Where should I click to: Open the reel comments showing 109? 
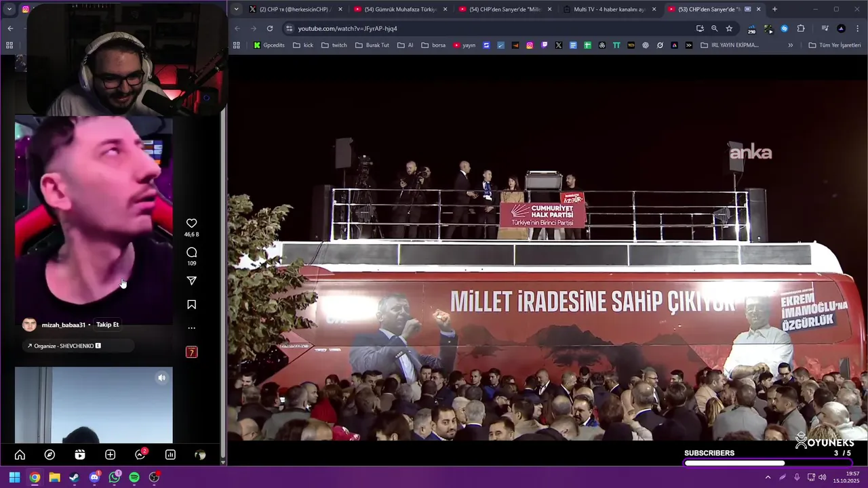coord(192,253)
